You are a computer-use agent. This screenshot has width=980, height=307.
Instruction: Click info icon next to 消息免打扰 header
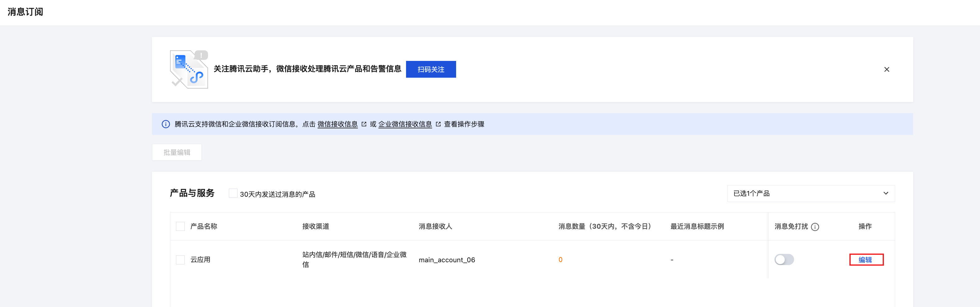pos(815,227)
